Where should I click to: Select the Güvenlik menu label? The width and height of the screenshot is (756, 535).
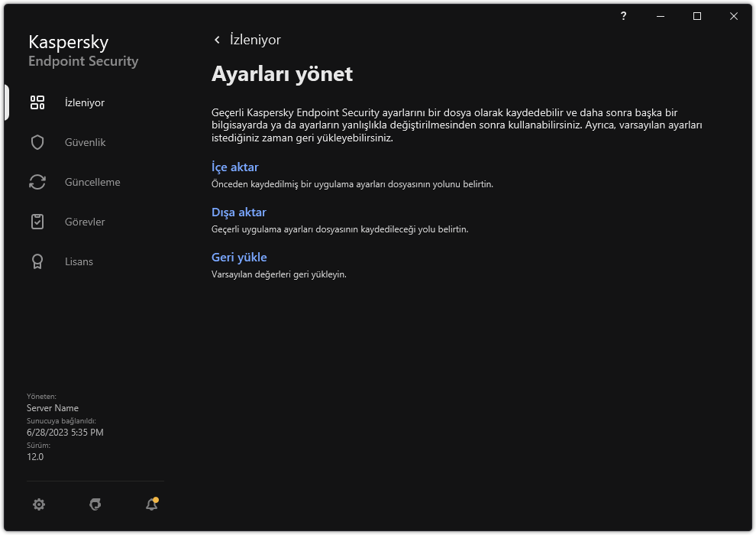(x=85, y=142)
